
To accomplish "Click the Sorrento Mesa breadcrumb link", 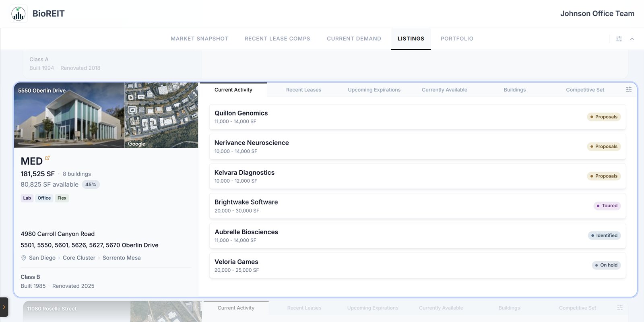I will click(122, 258).
